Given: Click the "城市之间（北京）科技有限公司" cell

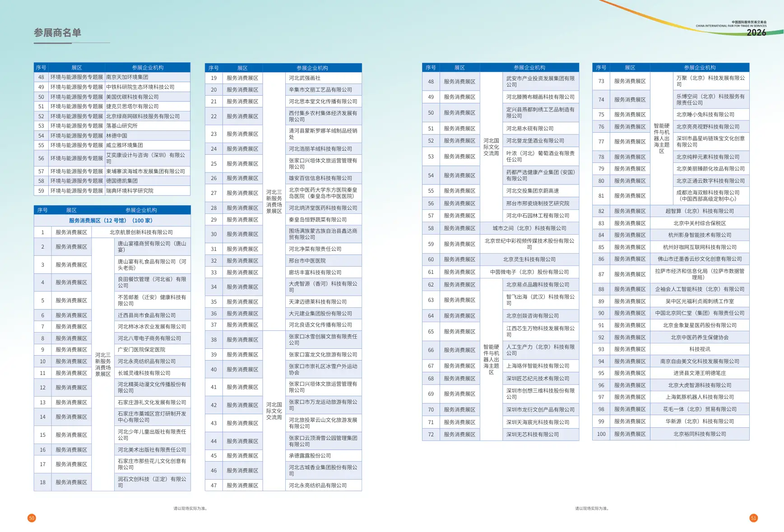Looking at the screenshot, I should point(529,228).
